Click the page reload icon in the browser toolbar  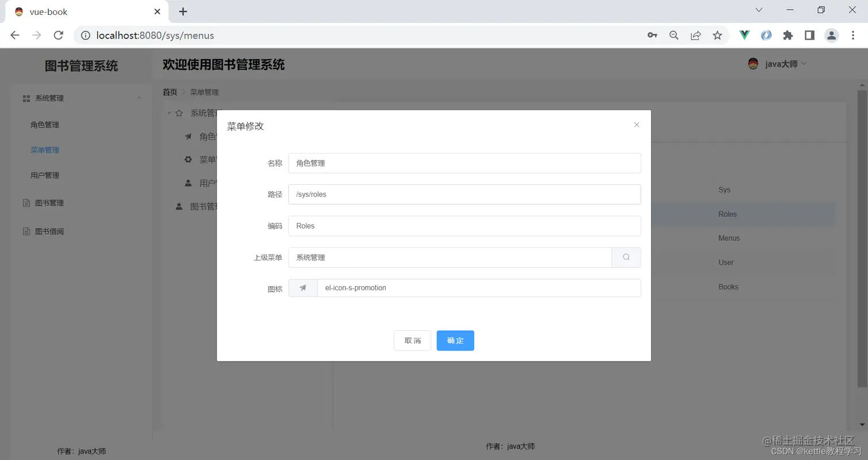(59, 35)
